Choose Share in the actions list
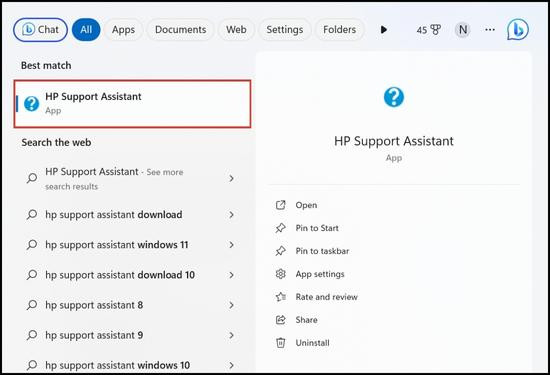 tap(307, 320)
